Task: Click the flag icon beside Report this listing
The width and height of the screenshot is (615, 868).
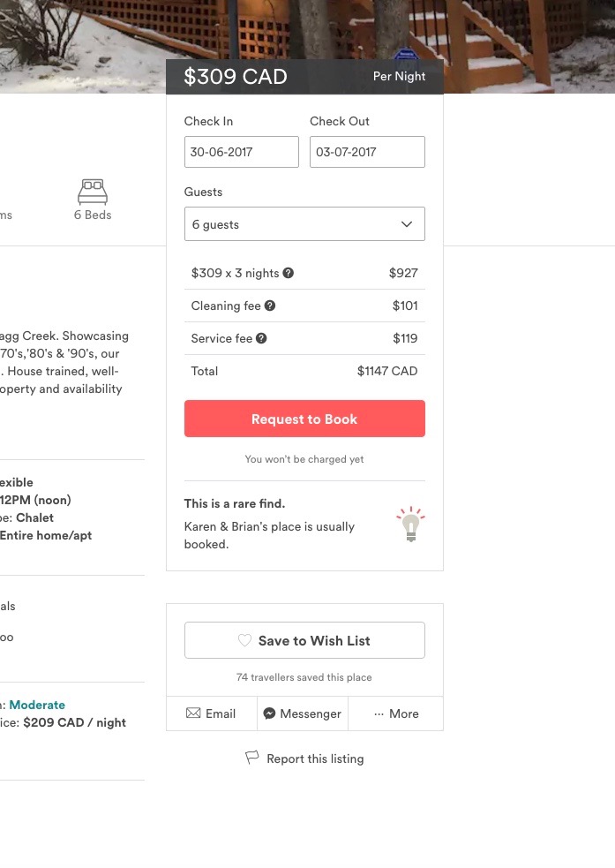Action: [251, 758]
